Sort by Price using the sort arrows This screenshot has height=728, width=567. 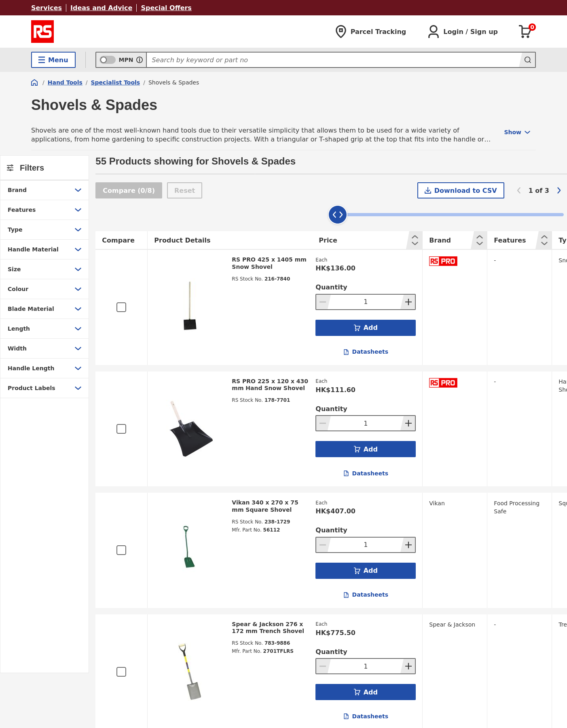point(415,240)
